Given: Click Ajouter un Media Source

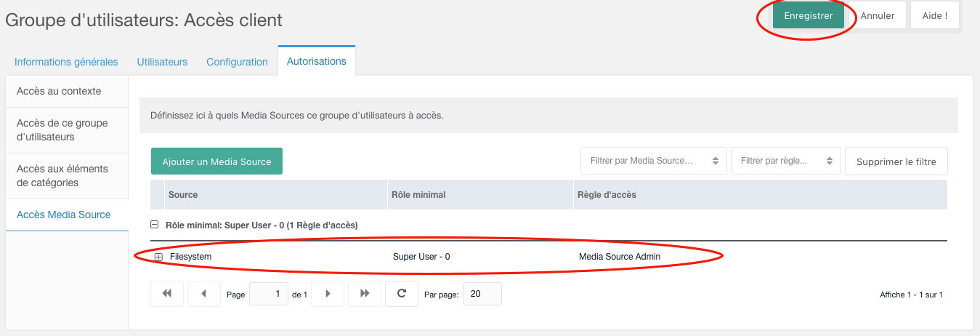Looking at the screenshot, I should click(216, 161).
